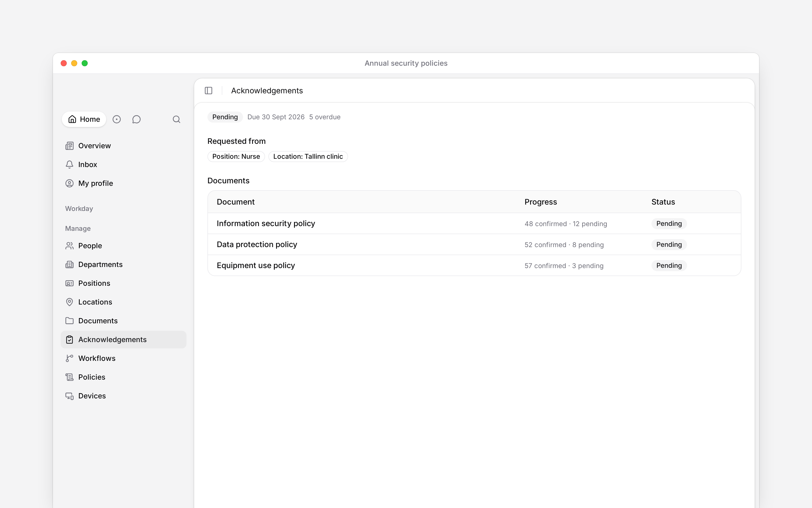Click the Departments building icon
This screenshot has width=812, height=508.
pyautogui.click(x=70, y=265)
